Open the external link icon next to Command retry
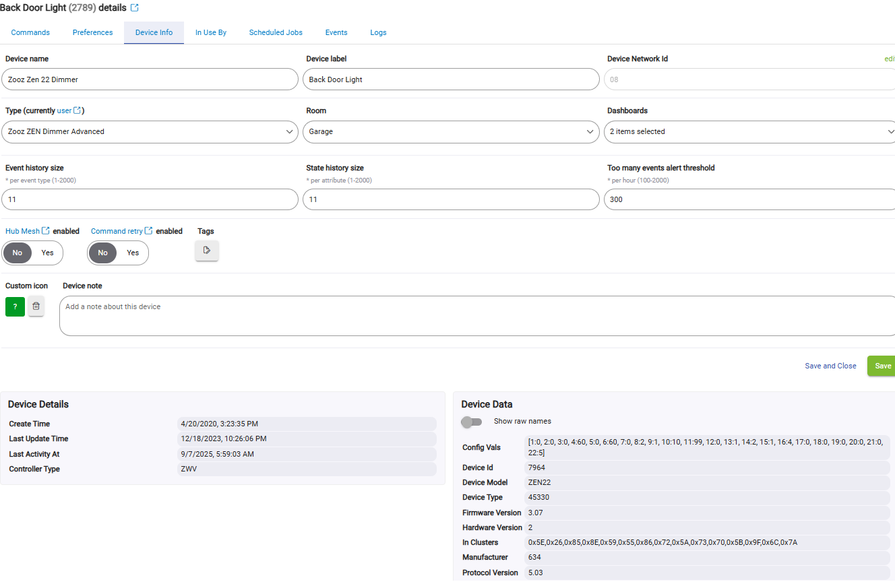Viewport: 895px width, 588px height. (x=149, y=231)
